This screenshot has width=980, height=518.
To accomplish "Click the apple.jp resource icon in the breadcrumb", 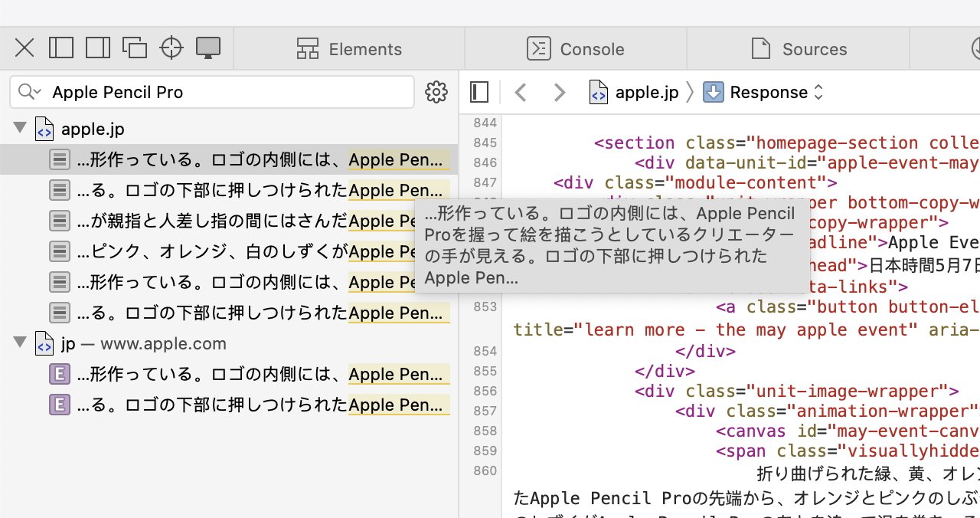I will (598, 92).
